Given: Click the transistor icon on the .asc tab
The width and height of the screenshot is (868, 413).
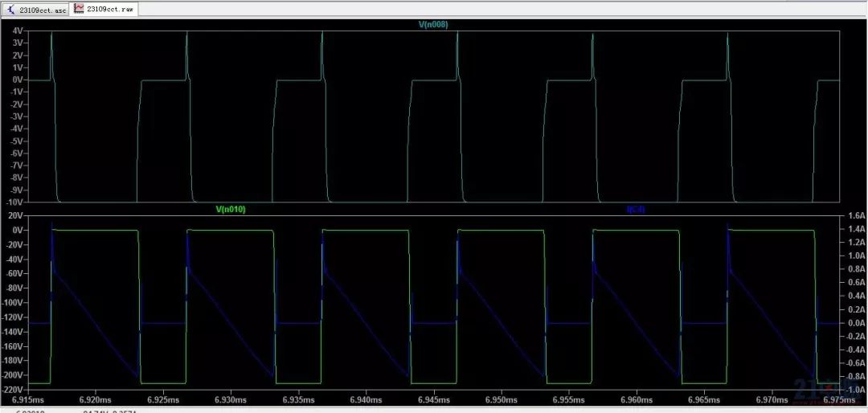Looking at the screenshot, I should point(11,10).
